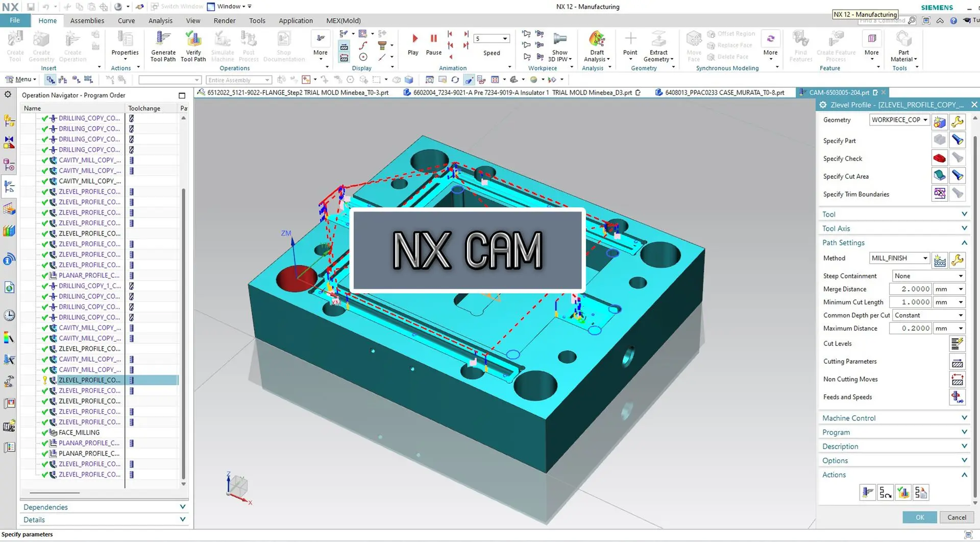Select the DRILLING_COPY_1_C operation
The image size is (980, 542).
(90, 286)
